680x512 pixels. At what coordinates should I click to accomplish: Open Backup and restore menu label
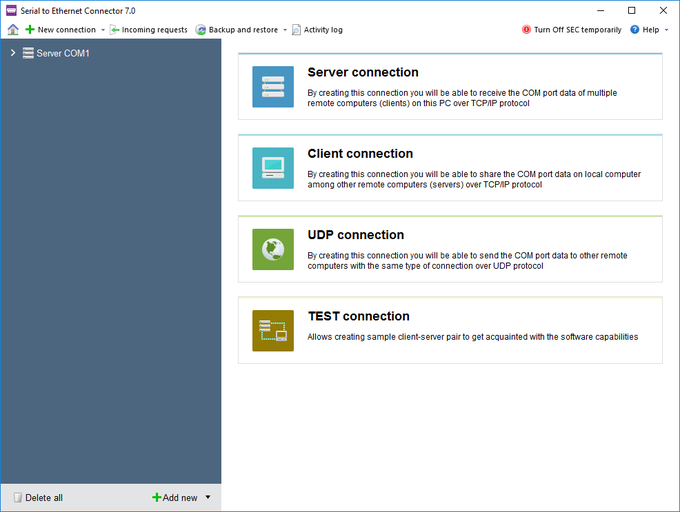pos(243,29)
